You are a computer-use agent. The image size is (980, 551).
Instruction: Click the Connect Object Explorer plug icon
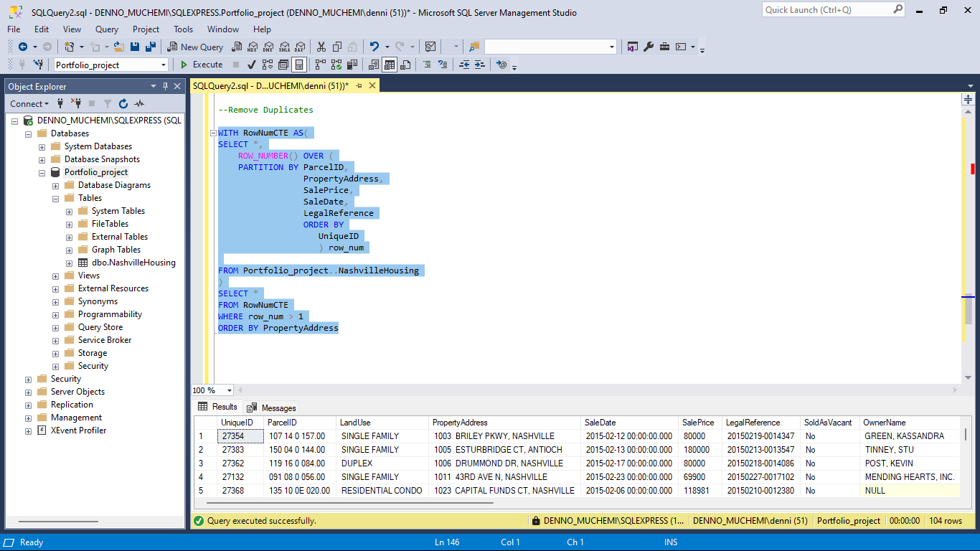point(60,103)
